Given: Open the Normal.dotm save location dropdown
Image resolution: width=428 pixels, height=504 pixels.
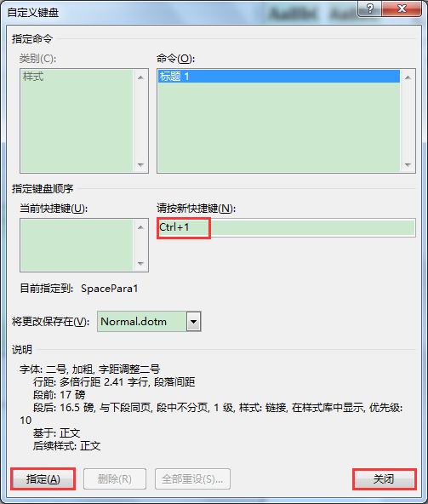Looking at the screenshot, I should click(149, 322).
